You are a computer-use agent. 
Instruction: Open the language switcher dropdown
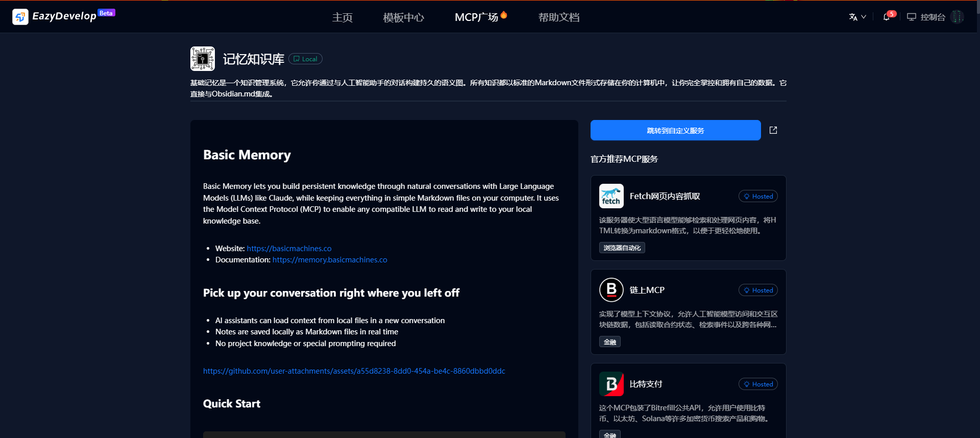(x=857, y=17)
